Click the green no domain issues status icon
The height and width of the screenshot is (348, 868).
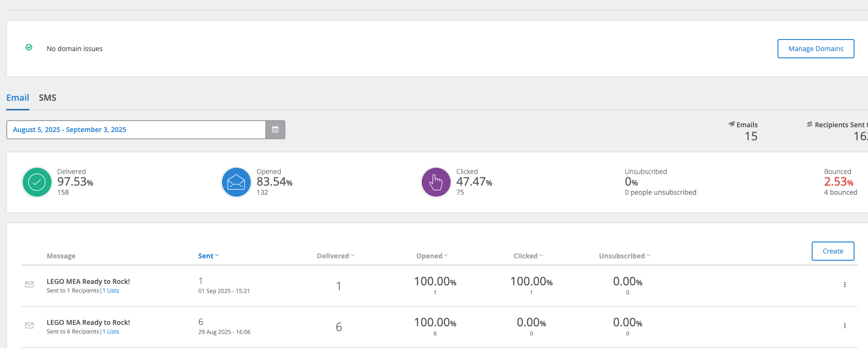click(x=29, y=47)
